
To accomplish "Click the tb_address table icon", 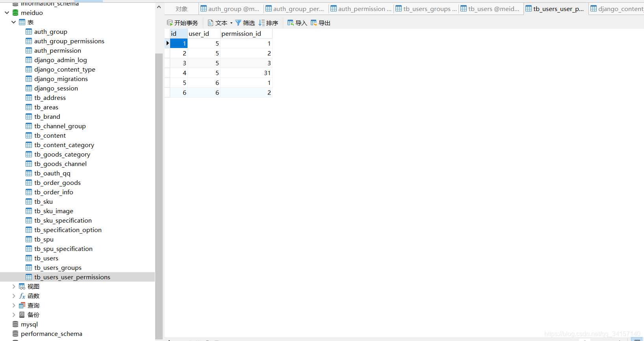I will pos(29,98).
